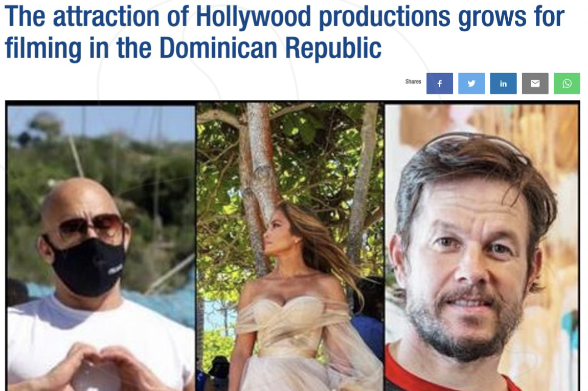
Task: Click the black face mask in left photo
Action: point(88,267)
